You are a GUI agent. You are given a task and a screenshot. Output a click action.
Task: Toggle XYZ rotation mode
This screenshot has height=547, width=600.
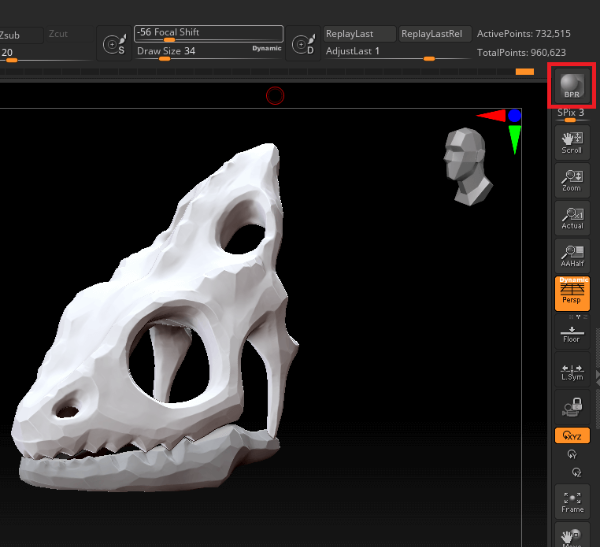click(x=572, y=436)
